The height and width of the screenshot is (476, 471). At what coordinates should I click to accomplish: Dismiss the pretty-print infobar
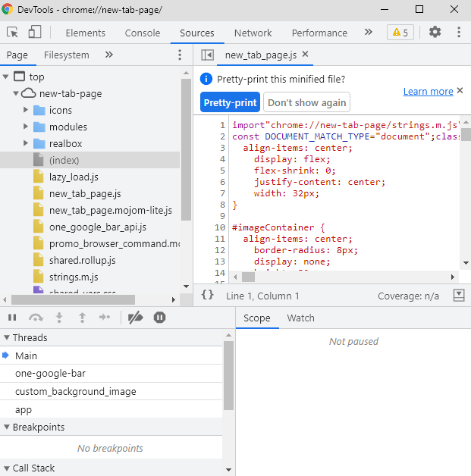pos(460,90)
